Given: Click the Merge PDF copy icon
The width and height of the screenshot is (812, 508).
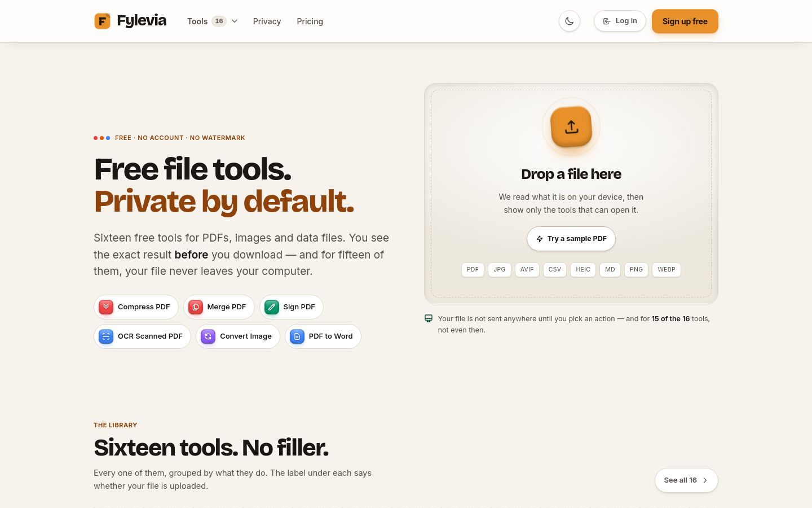Looking at the screenshot, I should (196, 307).
